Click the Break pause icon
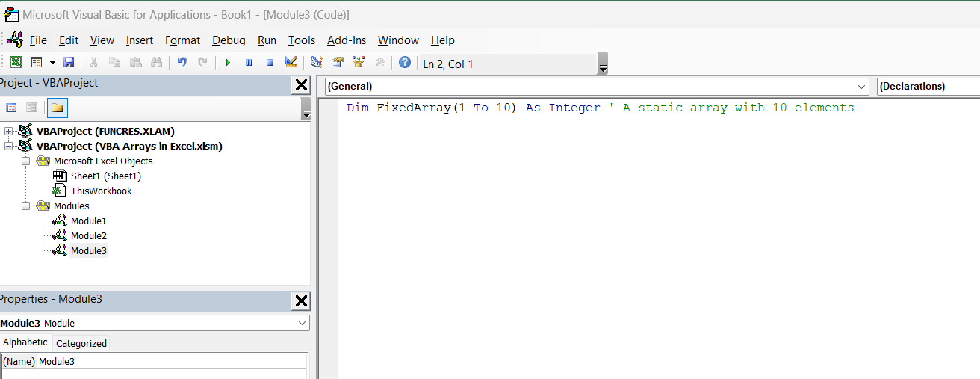 pos(249,63)
